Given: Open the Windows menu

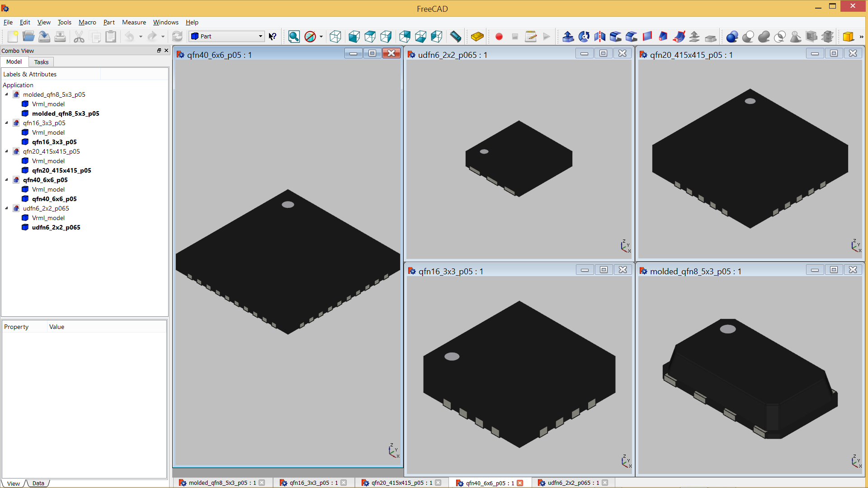Looking at the screenshot, I should tap(165, 22).
